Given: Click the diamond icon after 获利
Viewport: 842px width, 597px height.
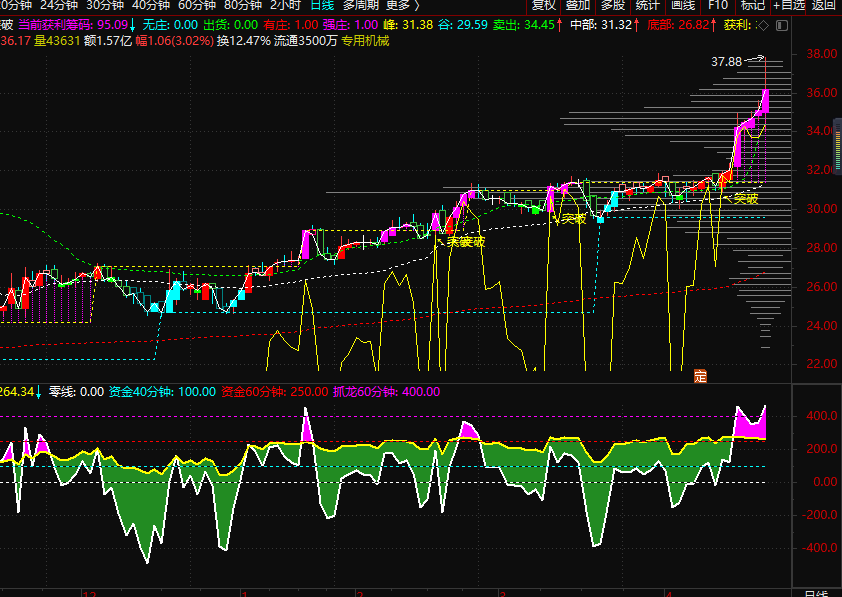Looking at the screenshot, I should (761, 25).
